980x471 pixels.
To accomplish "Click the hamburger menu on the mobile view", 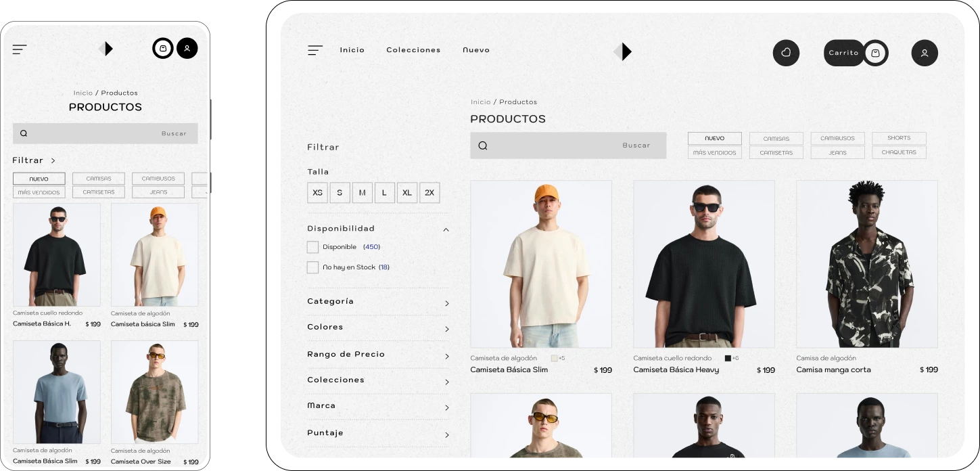I will pos(19,49).
